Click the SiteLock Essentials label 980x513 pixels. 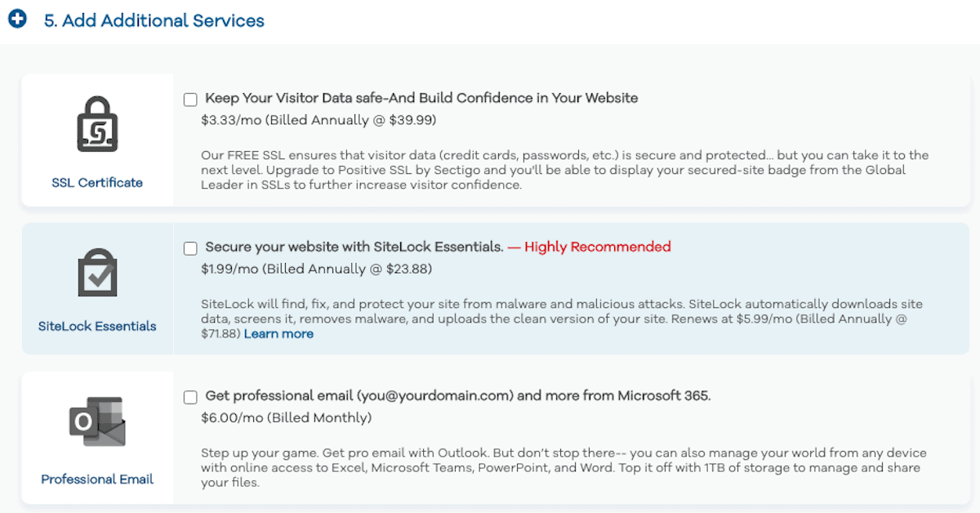pos(97,326)
